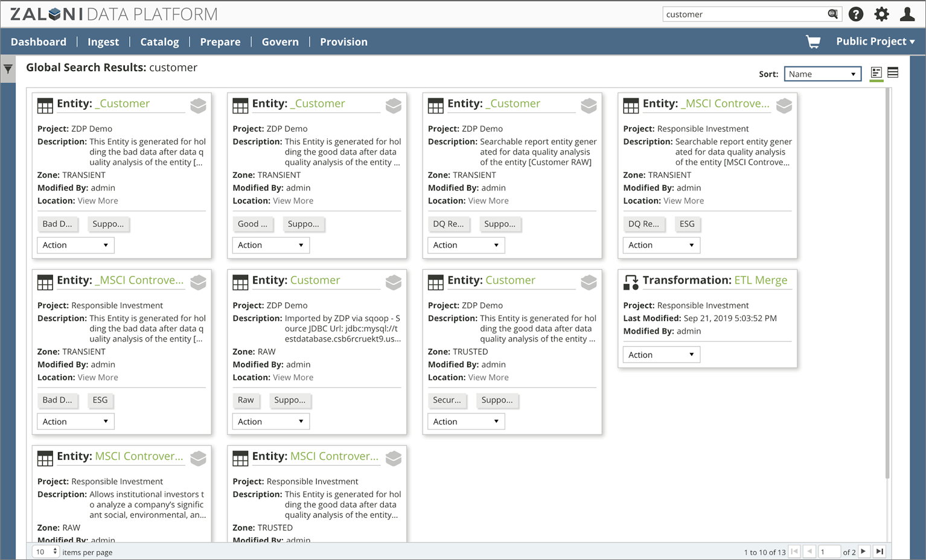
Task: Open Action dropdown on the _Customer good data card
Action: [271, 245]
